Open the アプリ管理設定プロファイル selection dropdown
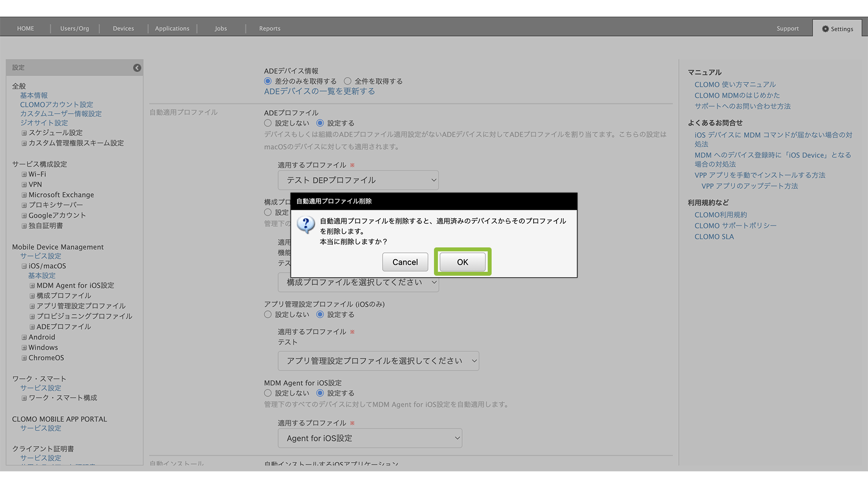 point(378,361)
